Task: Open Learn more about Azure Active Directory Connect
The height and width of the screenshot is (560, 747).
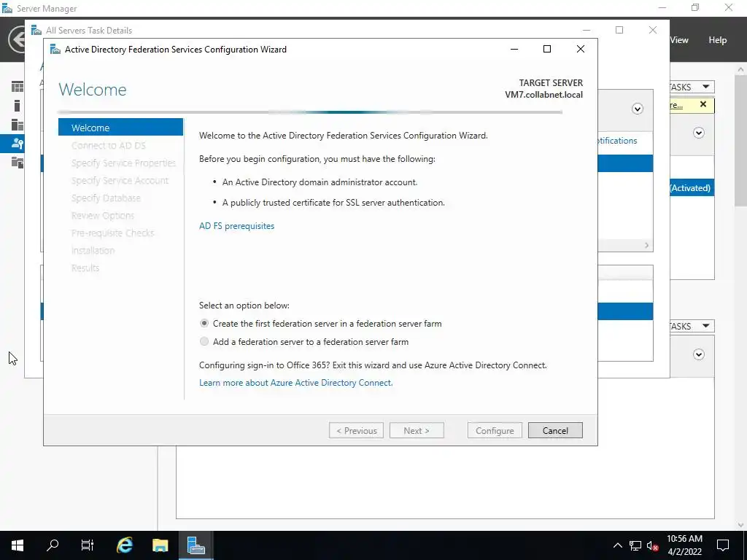Action: 296,382
